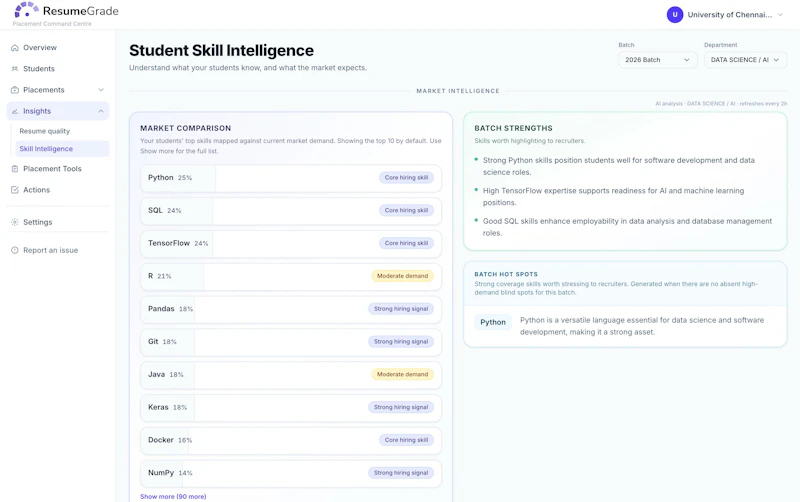Click the BATCH STRENGTHS heading

tap(513, 128)
